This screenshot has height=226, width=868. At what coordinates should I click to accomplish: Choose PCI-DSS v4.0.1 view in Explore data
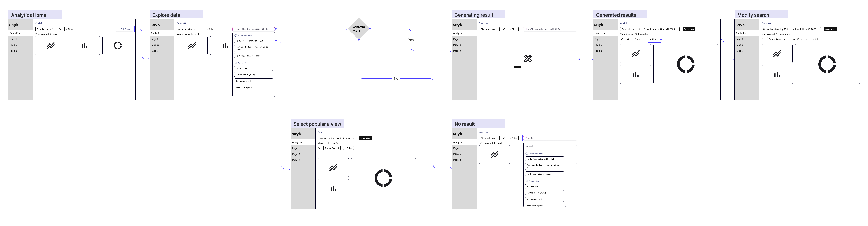coord(254,68)
